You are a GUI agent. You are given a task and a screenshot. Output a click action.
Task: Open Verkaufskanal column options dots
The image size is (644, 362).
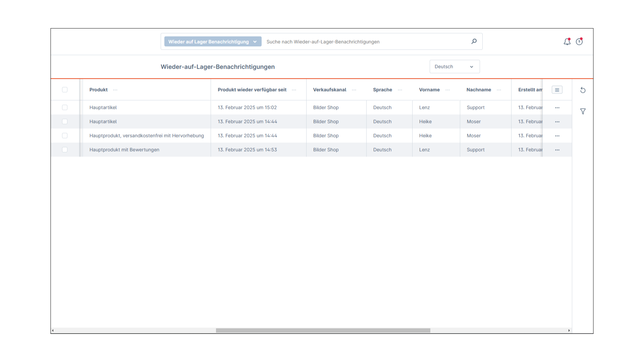[354, 90]
